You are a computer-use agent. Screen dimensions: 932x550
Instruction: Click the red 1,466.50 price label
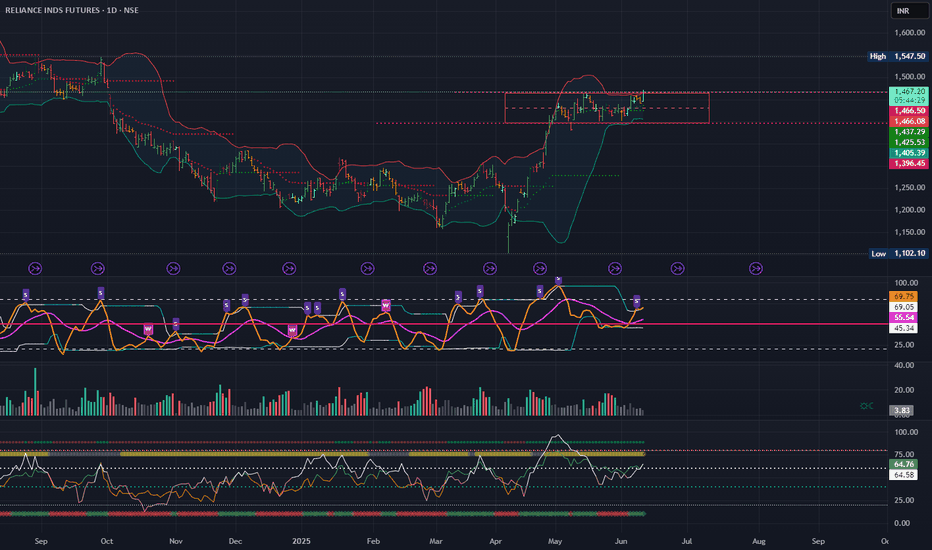point(909,111)
